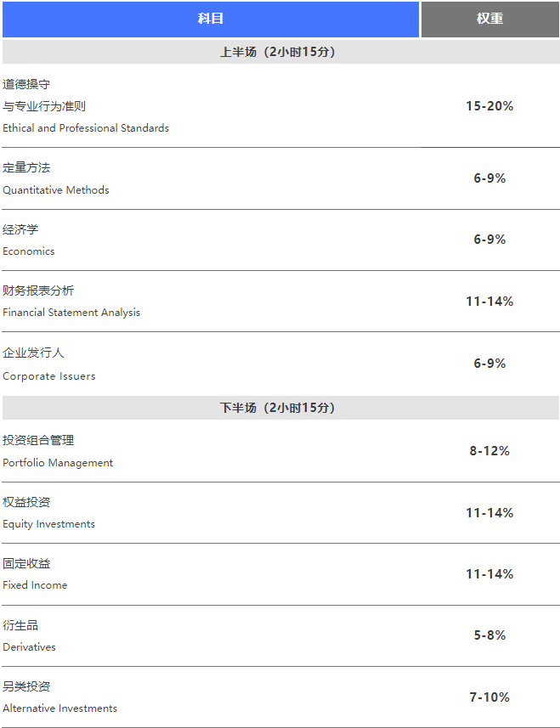Screen dimensions: 560x728
Task: Select the Equity Investments subject text
Action: 48,524
